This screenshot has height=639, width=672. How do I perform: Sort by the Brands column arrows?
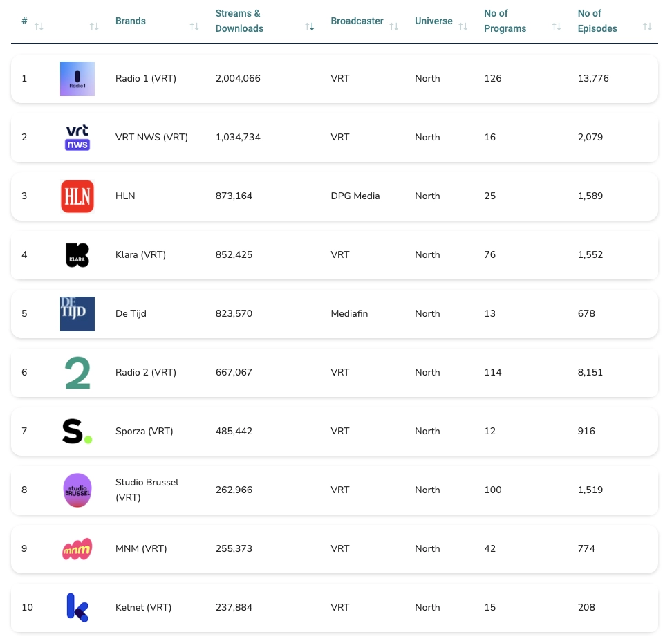coord(194,26)
